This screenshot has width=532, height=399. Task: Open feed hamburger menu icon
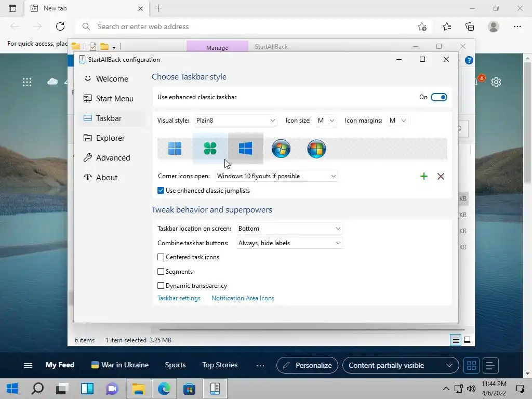(x=28, y=365)
